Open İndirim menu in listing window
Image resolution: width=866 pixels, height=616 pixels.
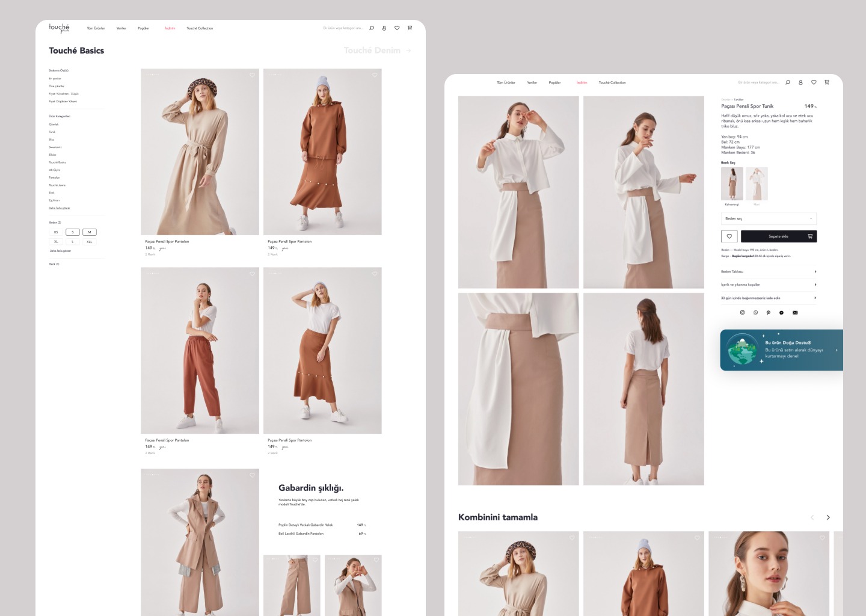point(170,28)
